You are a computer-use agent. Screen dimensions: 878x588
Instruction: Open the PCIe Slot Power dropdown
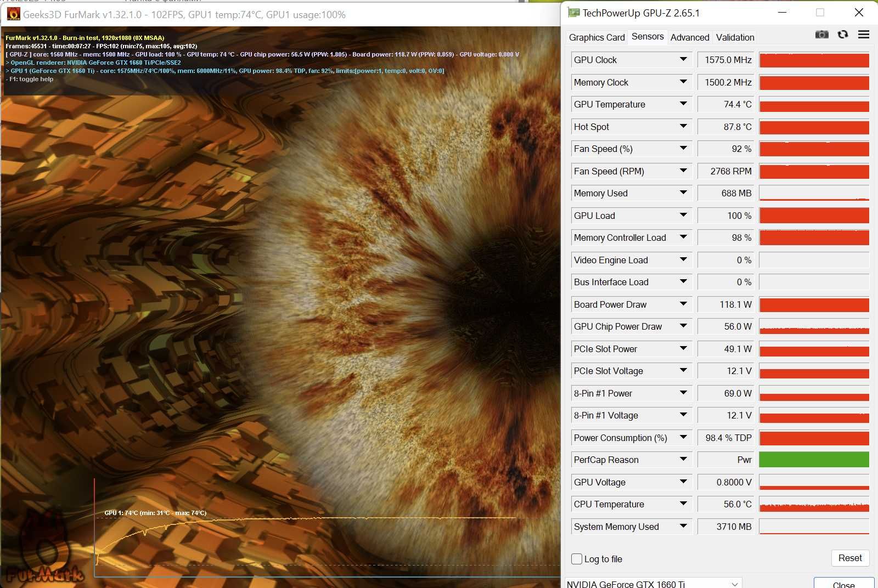683,348
